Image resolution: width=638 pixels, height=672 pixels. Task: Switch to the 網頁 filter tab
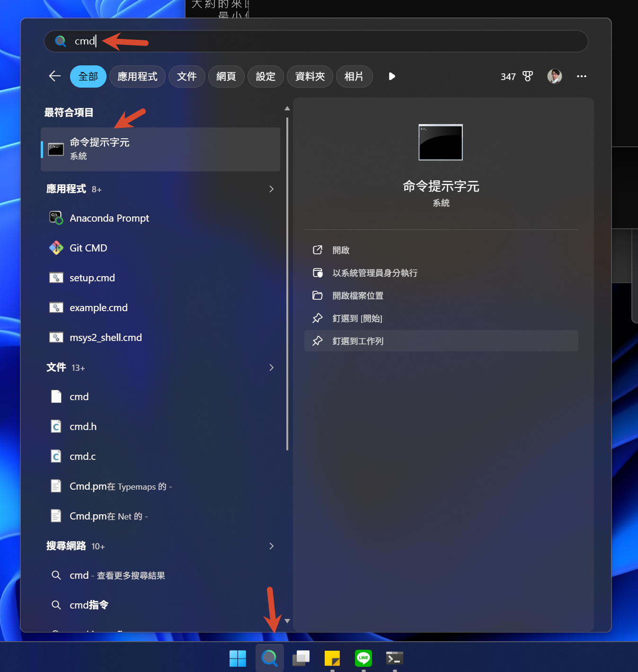click(x=226, y=76)
